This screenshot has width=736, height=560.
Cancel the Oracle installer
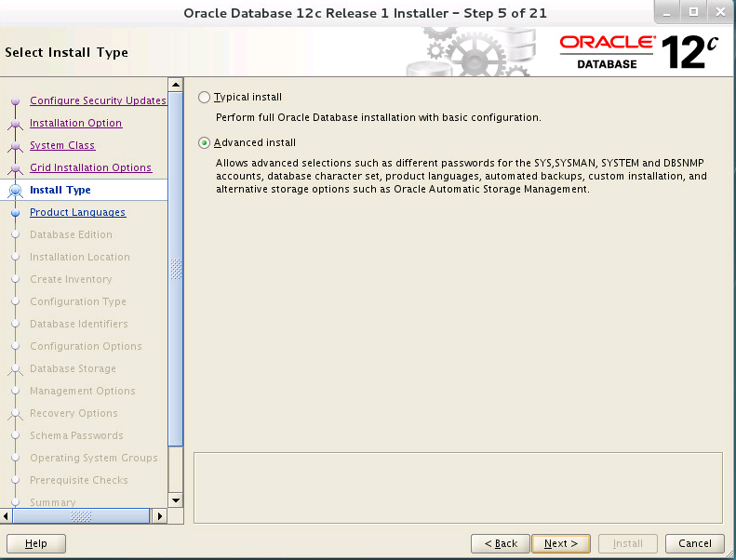pyautogui.click(x=695, y=543)
